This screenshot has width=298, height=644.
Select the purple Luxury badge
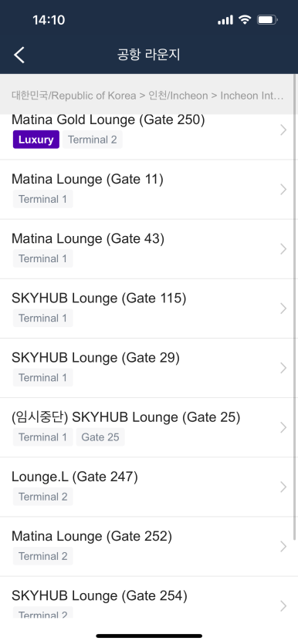36,140
